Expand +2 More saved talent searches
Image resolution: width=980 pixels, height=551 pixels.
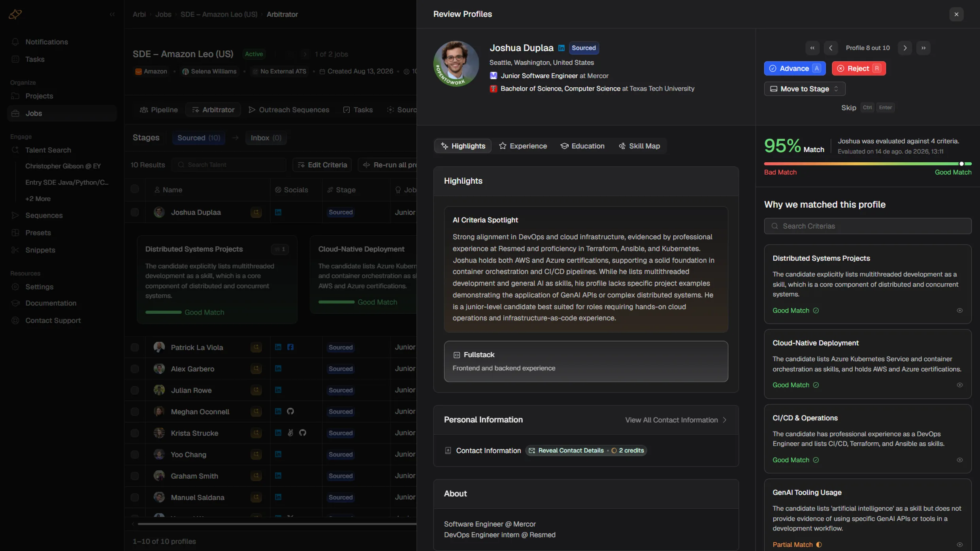tap(38, 199)
